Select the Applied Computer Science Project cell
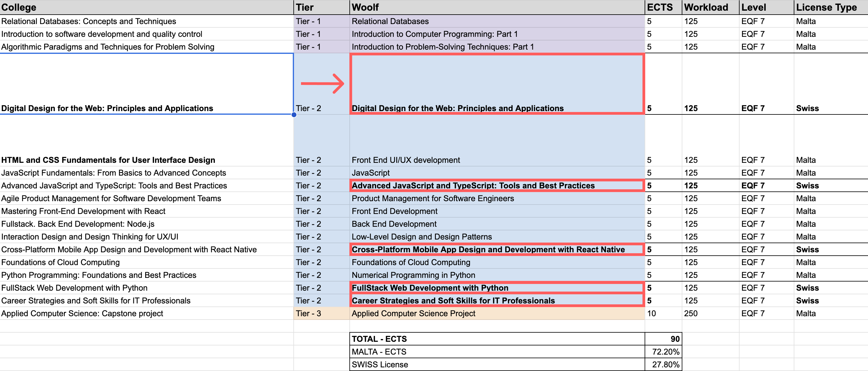Image resolution: width=868 pixels, height=371 pixels. pyautogui.click(x=497, y=313)
